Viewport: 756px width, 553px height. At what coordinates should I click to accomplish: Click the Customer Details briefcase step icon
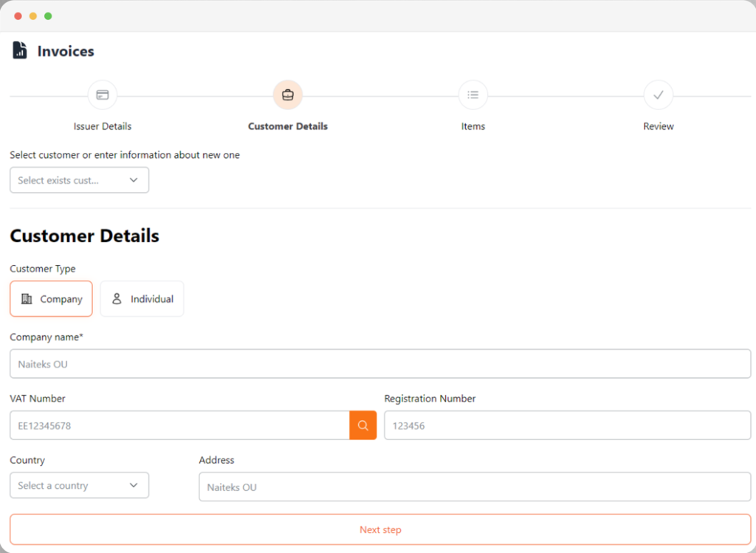point(288,95)
